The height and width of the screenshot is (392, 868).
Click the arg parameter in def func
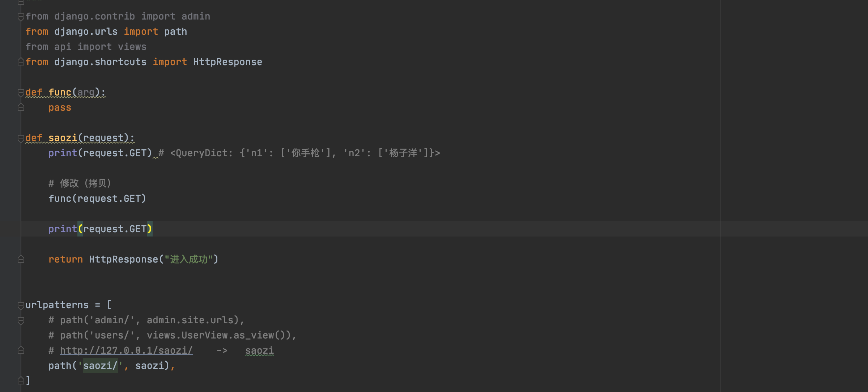coord(86,92)
